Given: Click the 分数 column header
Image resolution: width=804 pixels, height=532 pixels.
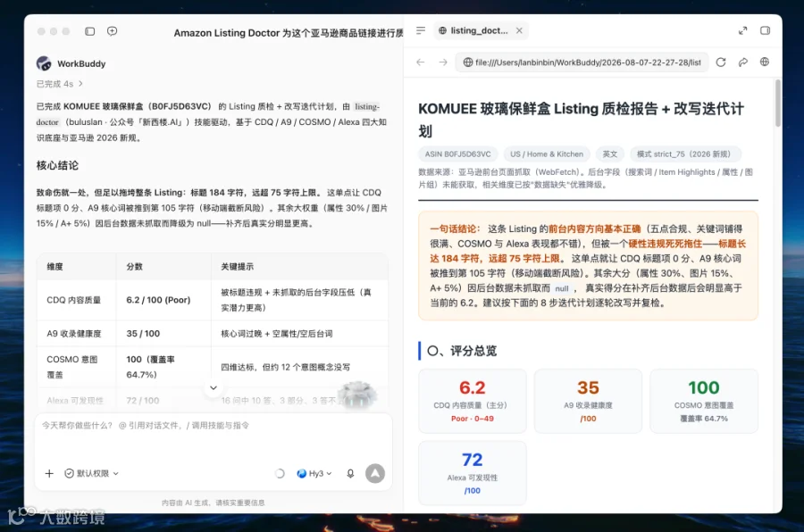Looking at the screenshot, I should pyautogui.click(x=134, y=267).
